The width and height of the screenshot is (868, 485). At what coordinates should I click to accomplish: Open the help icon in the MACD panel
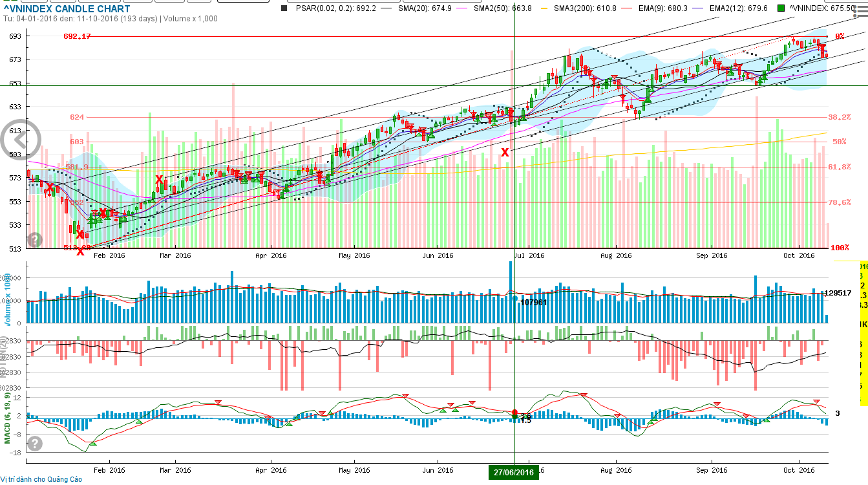click(x=35, y=444)
